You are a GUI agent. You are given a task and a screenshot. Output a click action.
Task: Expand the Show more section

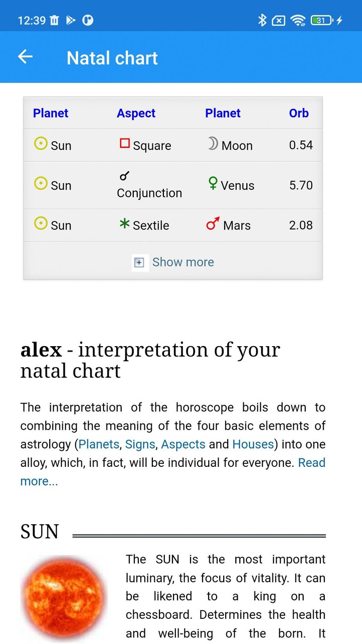[x=183, y=262]
